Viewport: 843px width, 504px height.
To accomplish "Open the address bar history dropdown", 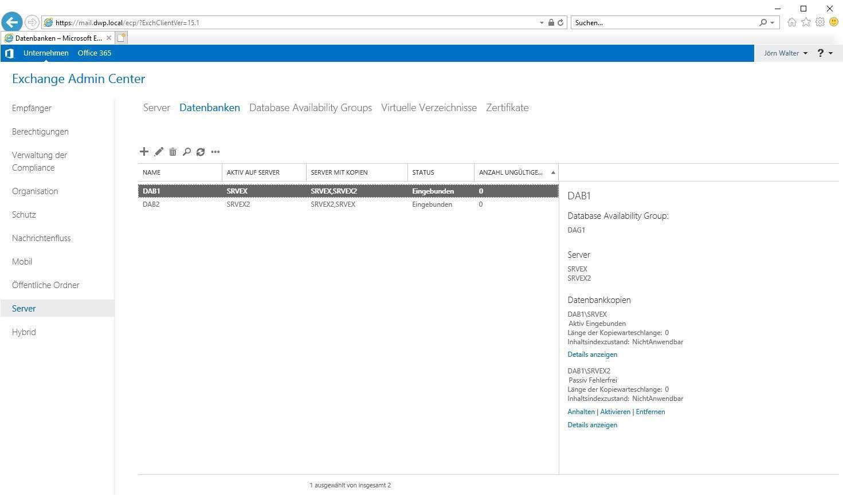I will point(542,23).
